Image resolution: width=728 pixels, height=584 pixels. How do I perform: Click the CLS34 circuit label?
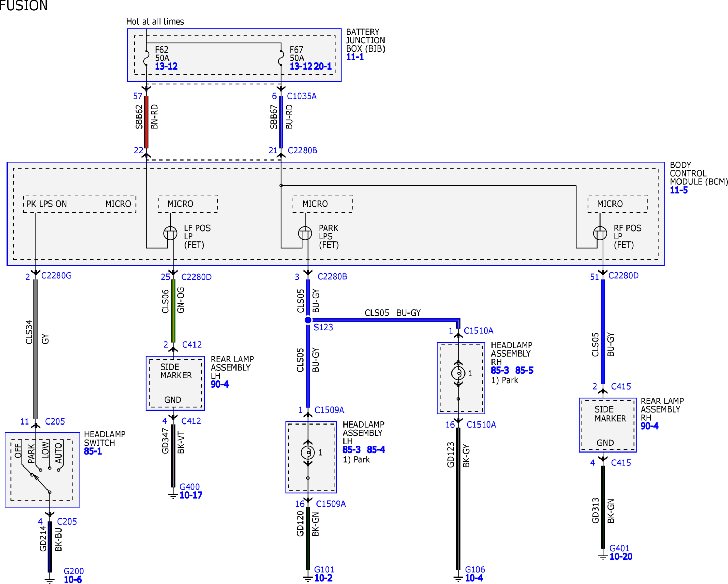click(29, 332)
